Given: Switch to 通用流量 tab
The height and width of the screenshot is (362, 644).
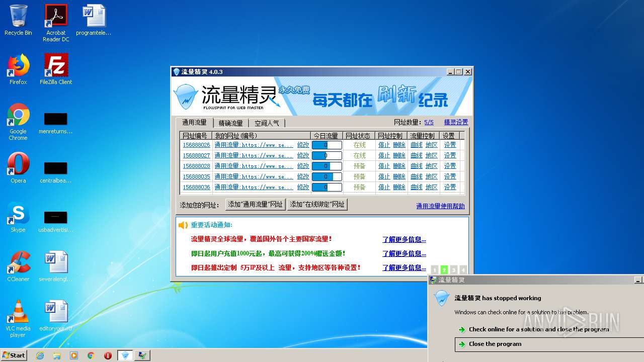Looking at the screenshot, I should point(194,123).
